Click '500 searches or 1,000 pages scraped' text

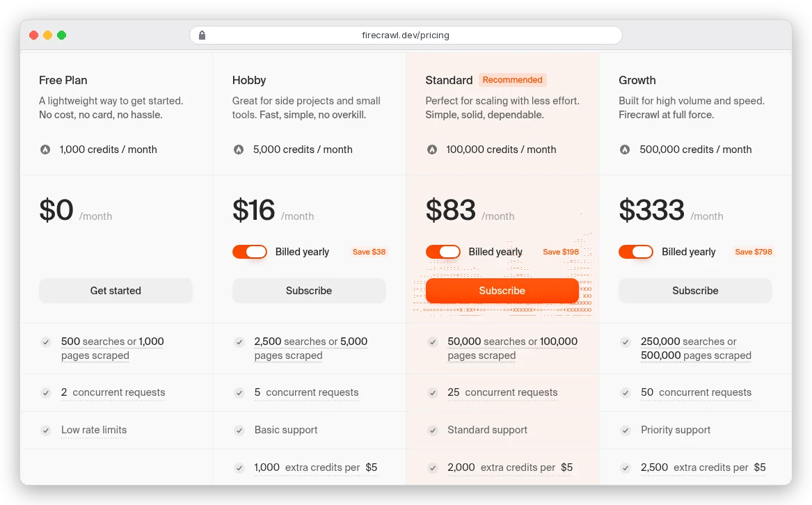[113, 348]
